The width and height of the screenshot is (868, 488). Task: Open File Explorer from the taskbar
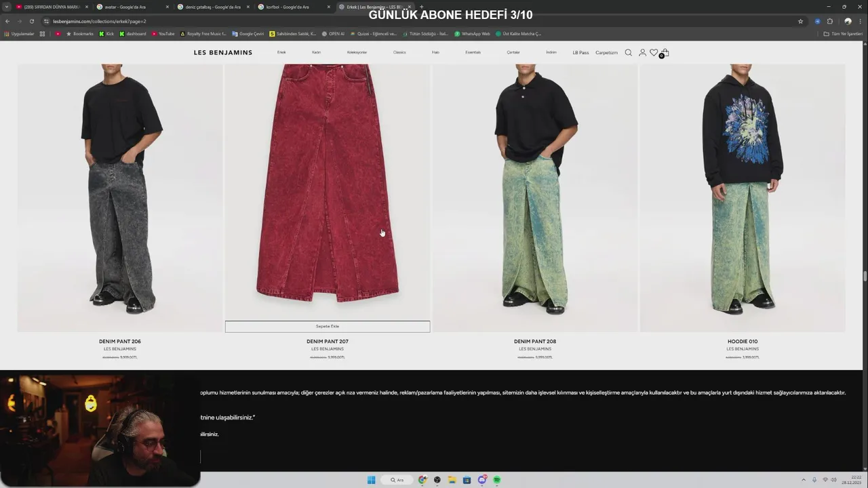(x=452, y=480)
